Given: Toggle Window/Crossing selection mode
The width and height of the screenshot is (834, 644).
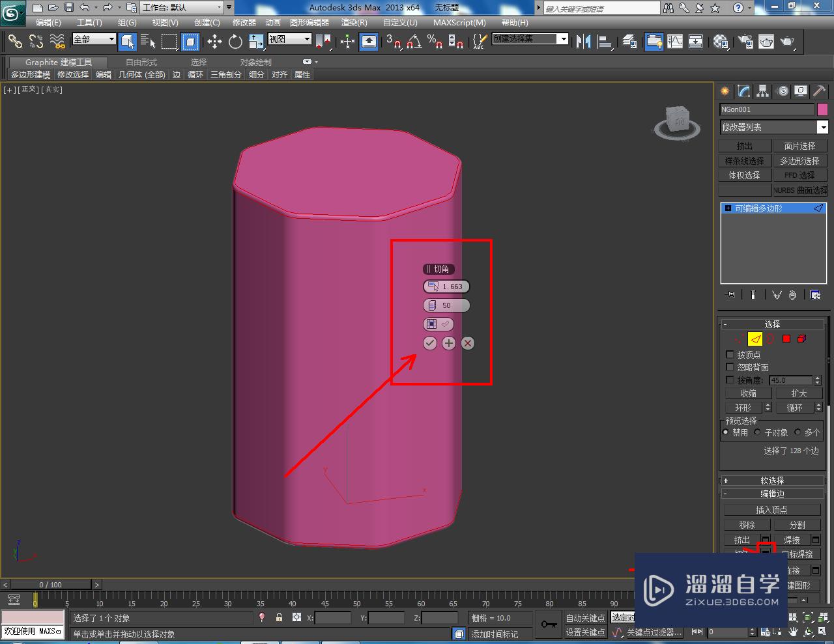Looking at the screenshot, I should click(x=190, y=42).
